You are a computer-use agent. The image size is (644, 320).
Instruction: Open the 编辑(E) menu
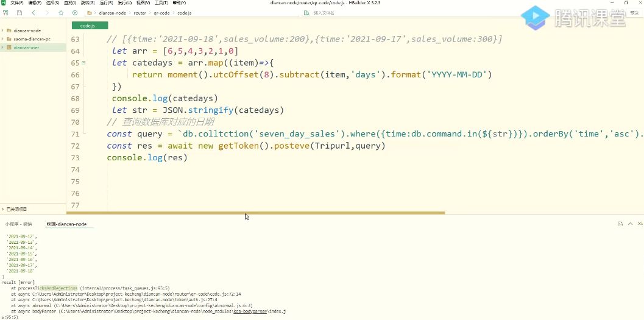35,3
